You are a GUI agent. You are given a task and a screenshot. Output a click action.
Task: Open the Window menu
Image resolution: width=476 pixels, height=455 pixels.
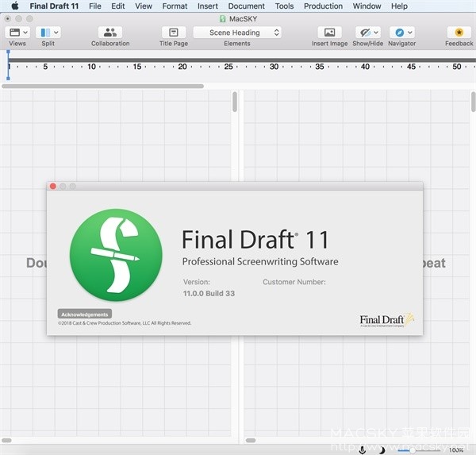pyautogui.click(x=367, y=6)
